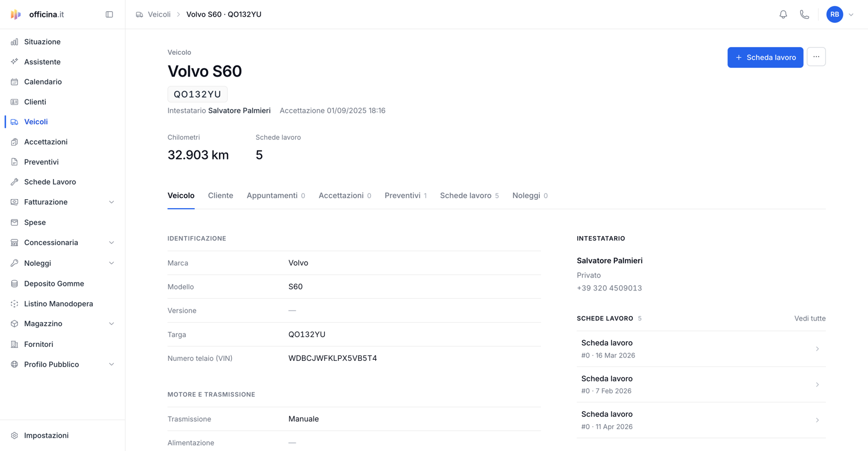Viewport: 868px width, 451px height.
Task: Click the officina.it logo icon
Action: [16, 15]
